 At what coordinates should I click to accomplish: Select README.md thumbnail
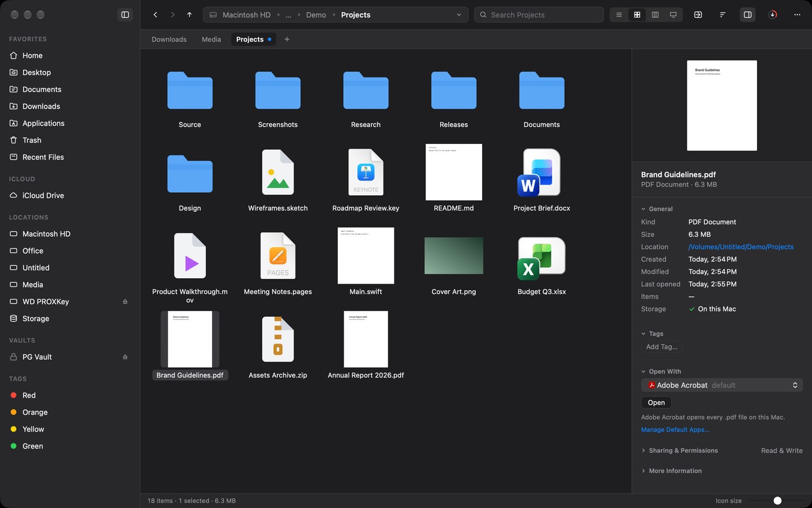click(454, 172)
